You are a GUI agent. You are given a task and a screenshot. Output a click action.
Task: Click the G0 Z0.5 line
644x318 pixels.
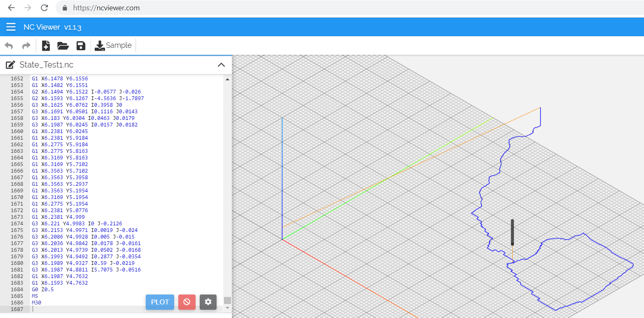point(42,290)
